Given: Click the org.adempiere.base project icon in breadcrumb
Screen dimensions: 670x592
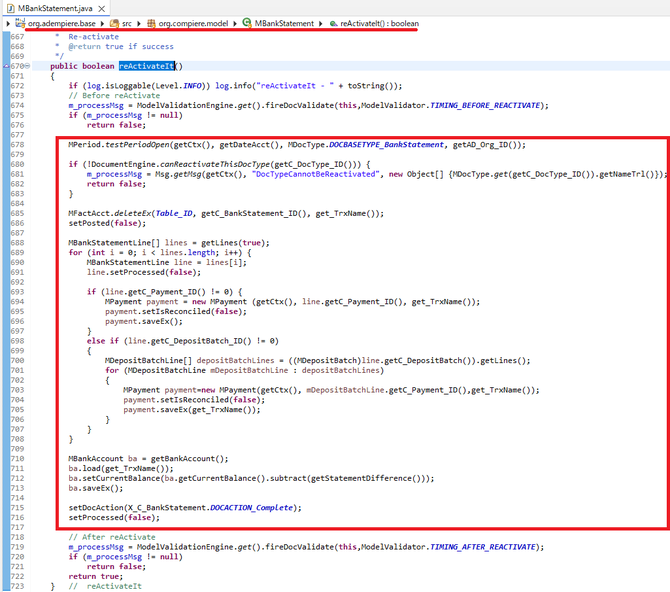Looking at the screenshot, I should tap(20, 23).
